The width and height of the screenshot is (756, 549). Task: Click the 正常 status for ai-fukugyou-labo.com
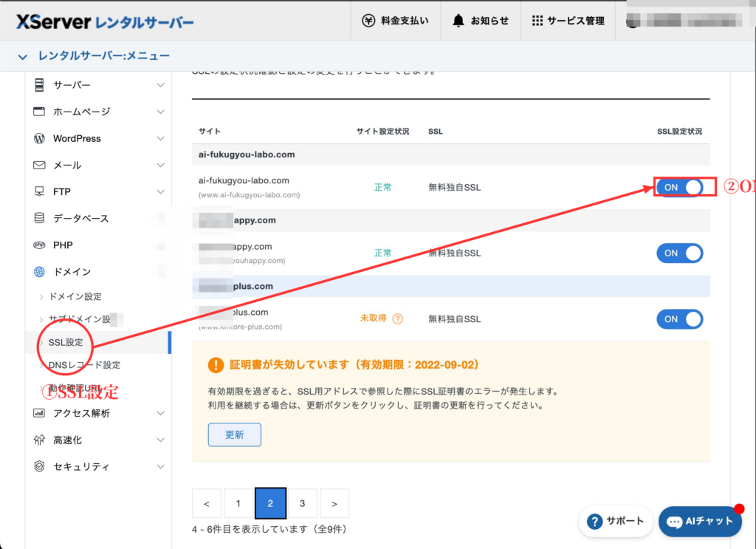tap(383, 187)
